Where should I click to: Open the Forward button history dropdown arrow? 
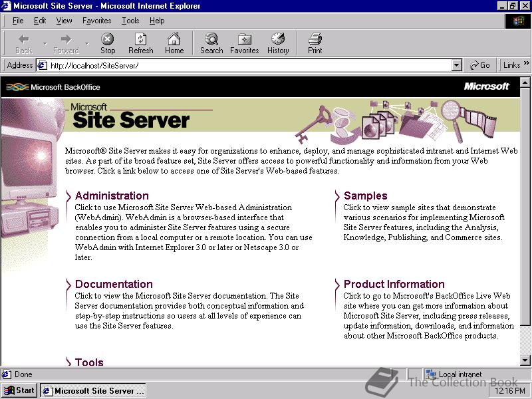pos(87,44)
